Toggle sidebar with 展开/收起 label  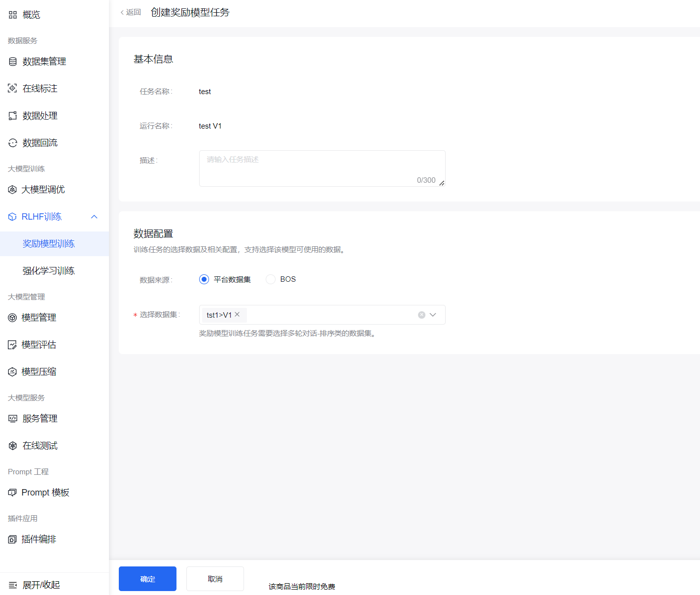tap(41, 585)
